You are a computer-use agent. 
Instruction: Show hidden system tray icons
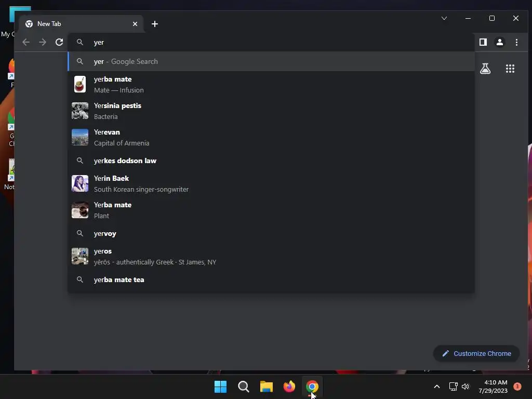437,387
